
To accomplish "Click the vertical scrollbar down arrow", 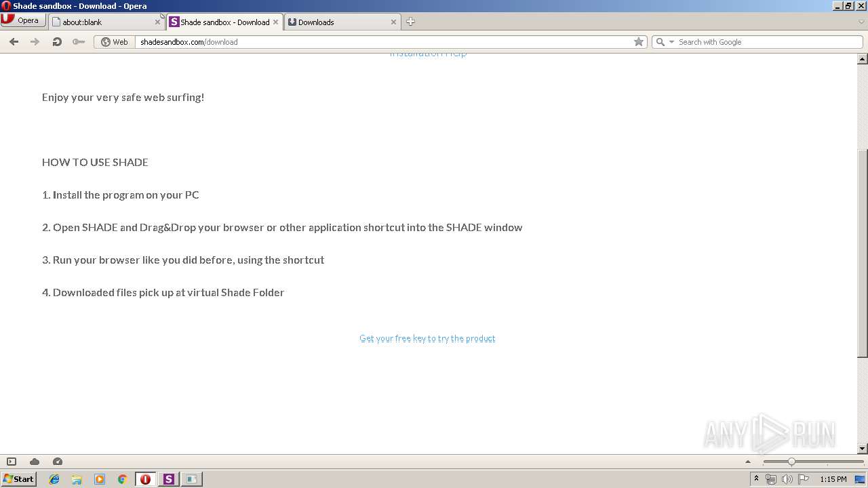I will pos(863,448).
